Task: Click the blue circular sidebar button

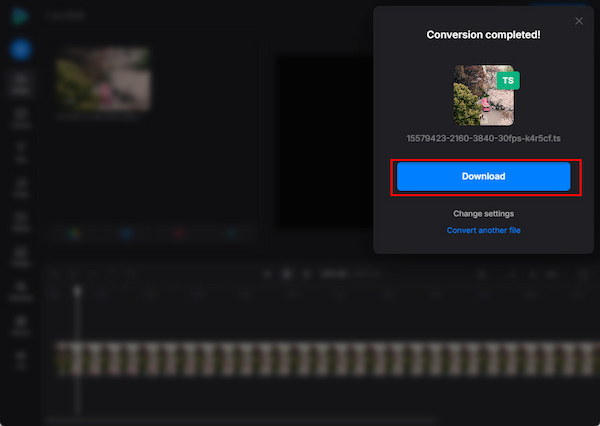Action: [x=20, y=49]
